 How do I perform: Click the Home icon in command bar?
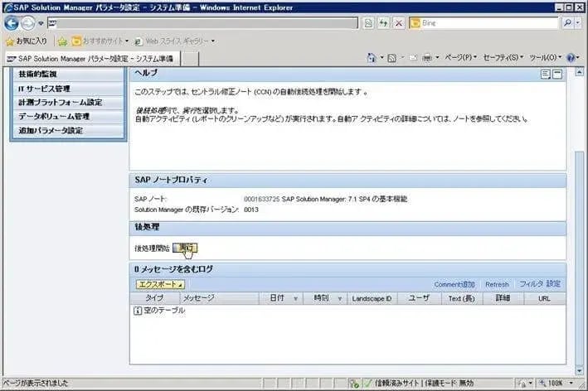point(372,58)
